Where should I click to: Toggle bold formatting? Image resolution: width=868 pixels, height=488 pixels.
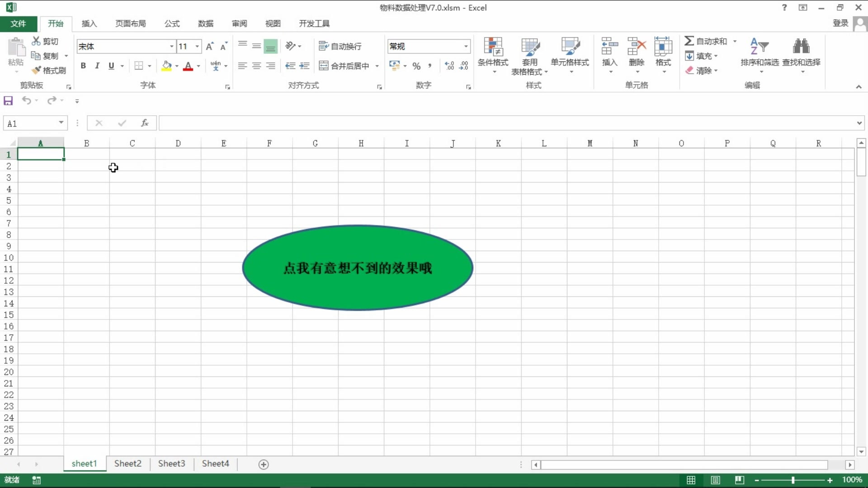(x=83, y=66)
